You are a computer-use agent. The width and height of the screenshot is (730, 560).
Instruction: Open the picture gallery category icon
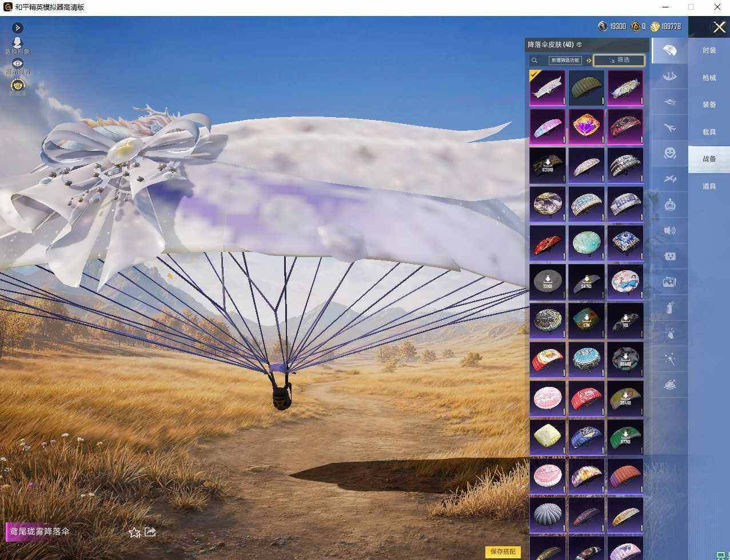(x=670, y=282)
